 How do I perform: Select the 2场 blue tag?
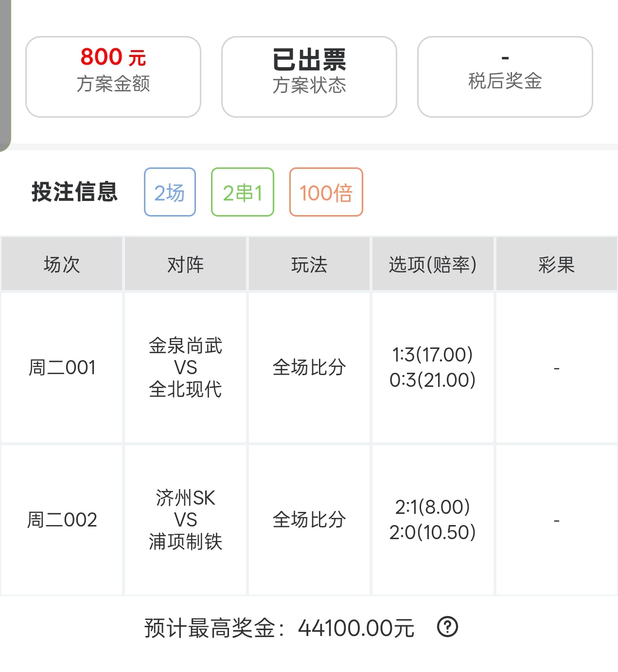tap(170, 192)
